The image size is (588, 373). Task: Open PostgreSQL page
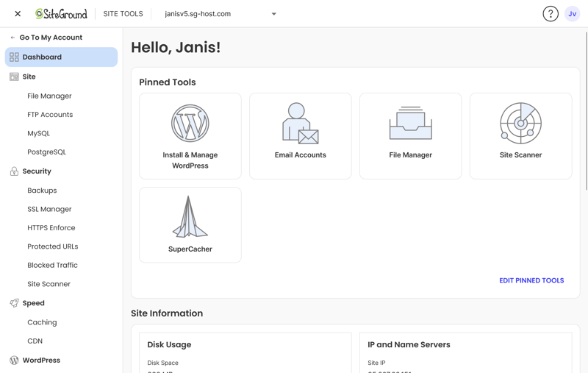[x=47, y=152]
